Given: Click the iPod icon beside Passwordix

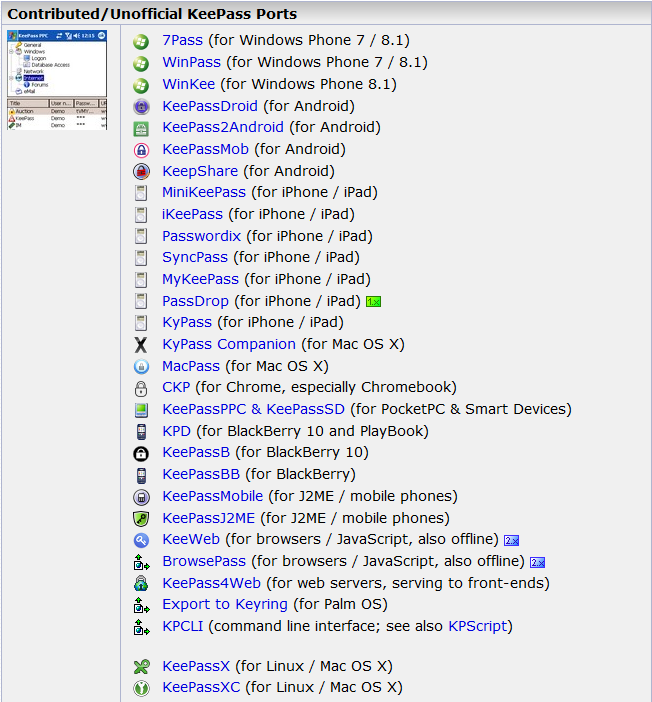Looking at the screenshot, I should click(141, 237).
